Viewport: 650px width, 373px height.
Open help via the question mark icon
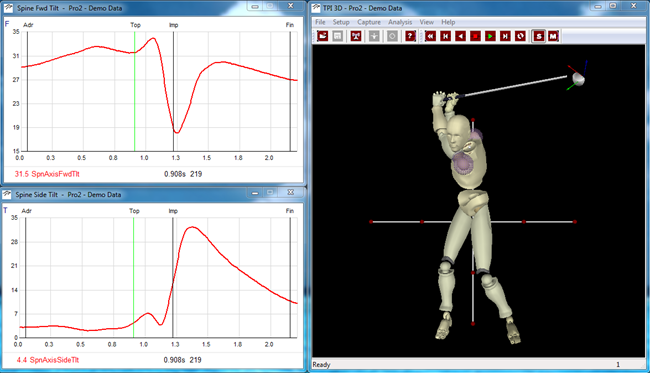[410, 36]
